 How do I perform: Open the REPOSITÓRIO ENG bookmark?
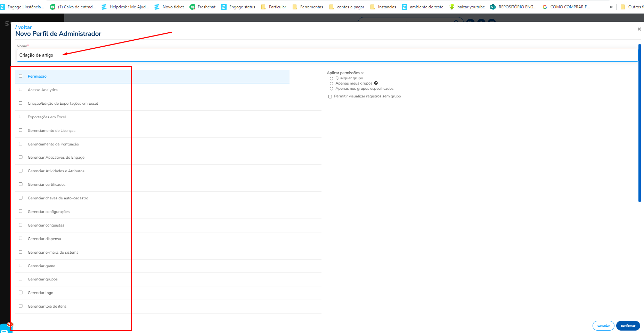tap(513, 7)
